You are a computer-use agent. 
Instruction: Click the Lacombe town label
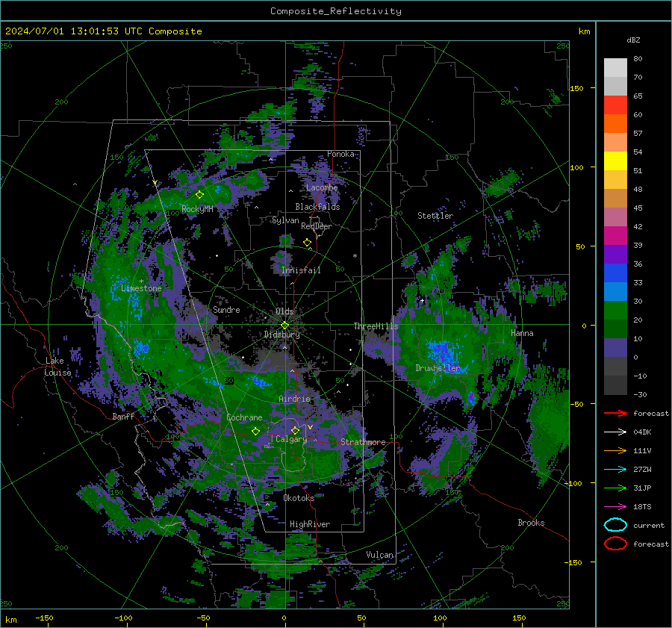tap(322, 187)
